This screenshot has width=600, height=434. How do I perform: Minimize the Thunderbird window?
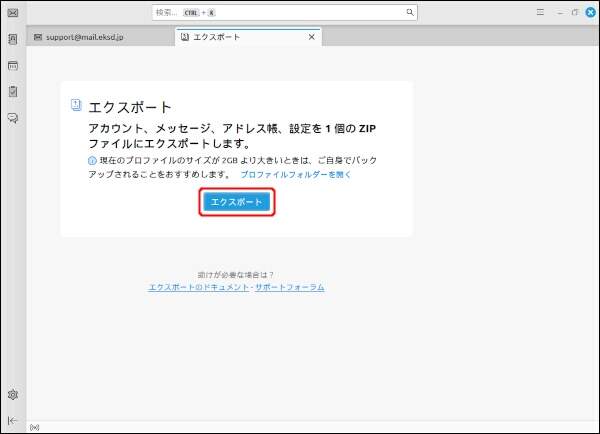(x=560, y=13)
